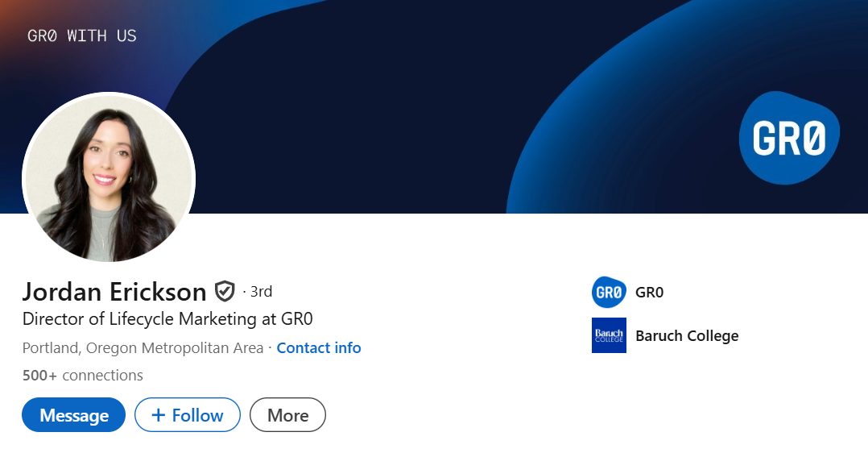Viewport: 868px width, 453px height.
Task: Click the GR0 company name link
Action: coord(649,293)
